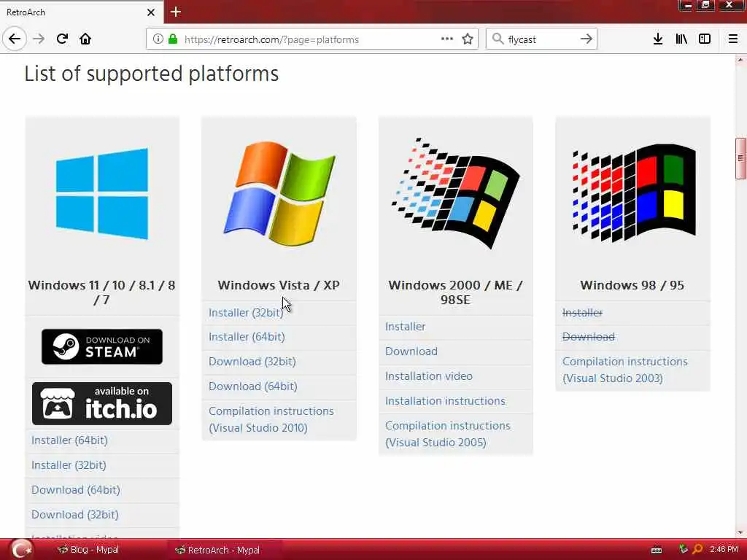This screenshot has width=747, height=560.
Task: Click the Windows 2000 / ME logo
Action: click(x=455, y=192)
